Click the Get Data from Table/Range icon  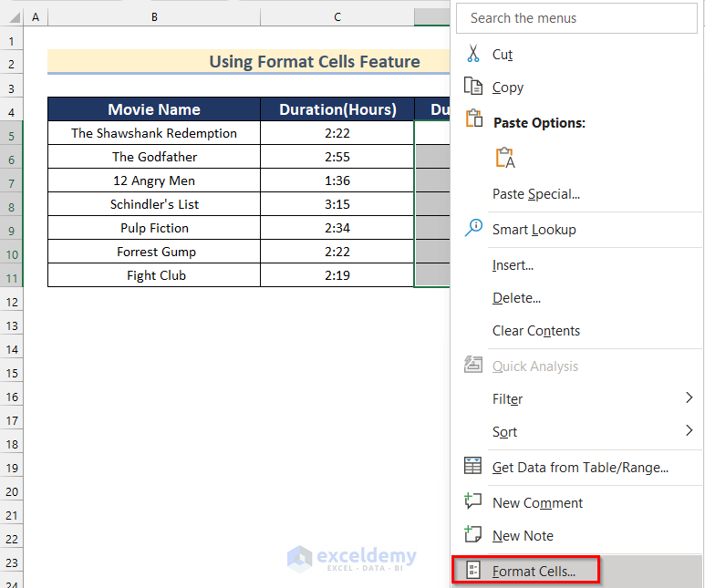pos(472,466)
